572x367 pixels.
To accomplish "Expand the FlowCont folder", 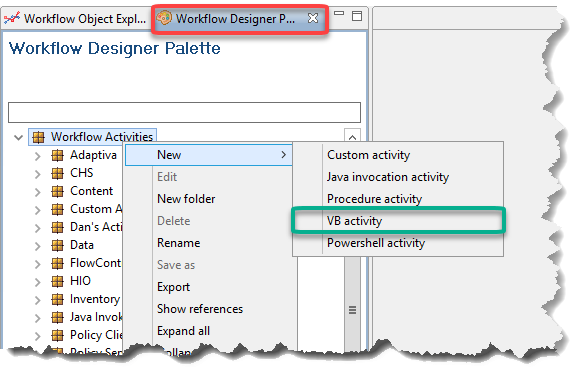I will tap(37, 264).
